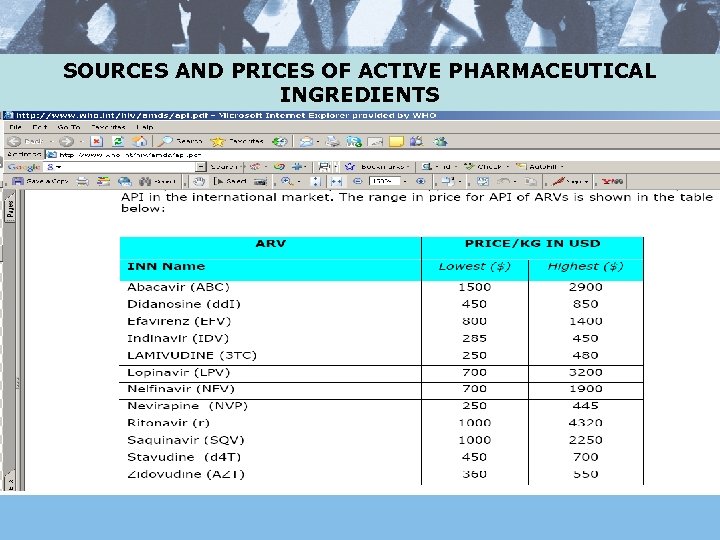Click Fit Width arrows icon
The image size is (720, 540).
[337, 181]
